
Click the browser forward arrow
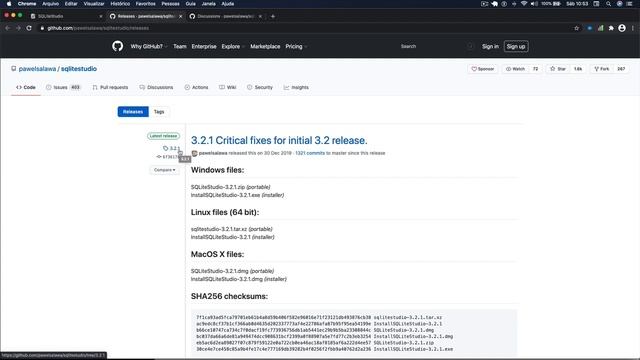pyautogui.click(x=18, y=28)
